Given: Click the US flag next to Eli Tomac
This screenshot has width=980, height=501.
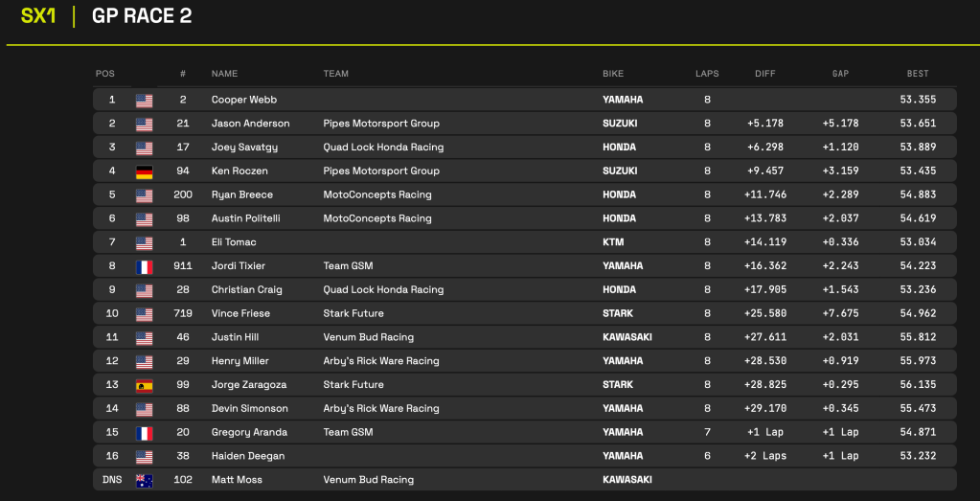Looking at the screenshot, I should [x=144, y=242].
